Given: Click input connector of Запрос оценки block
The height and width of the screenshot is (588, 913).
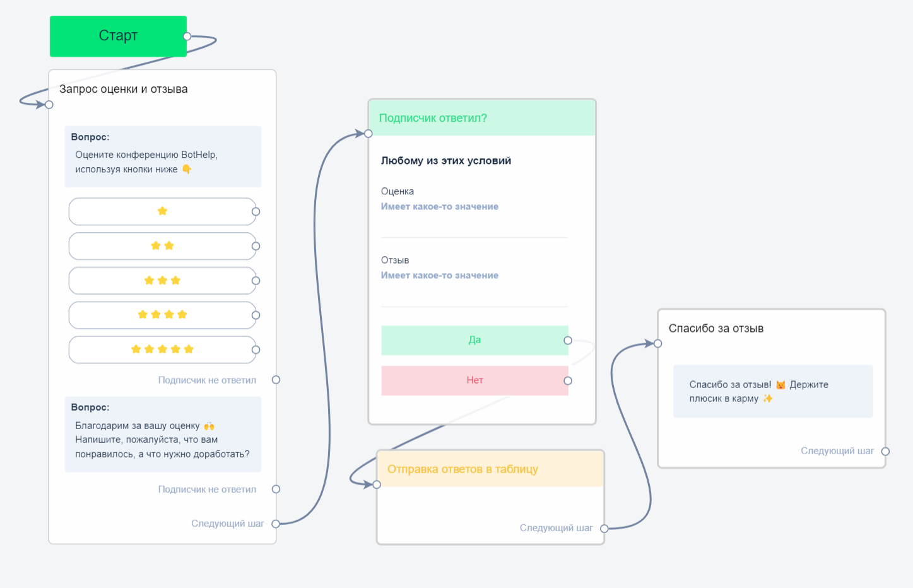Looking at the screenshot, I should (49, 104).
